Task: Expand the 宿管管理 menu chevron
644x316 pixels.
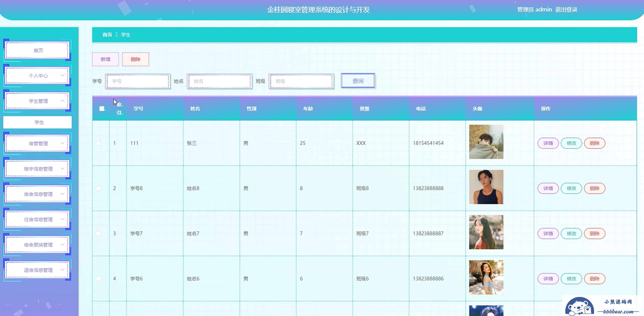Action: coord(62,143)
